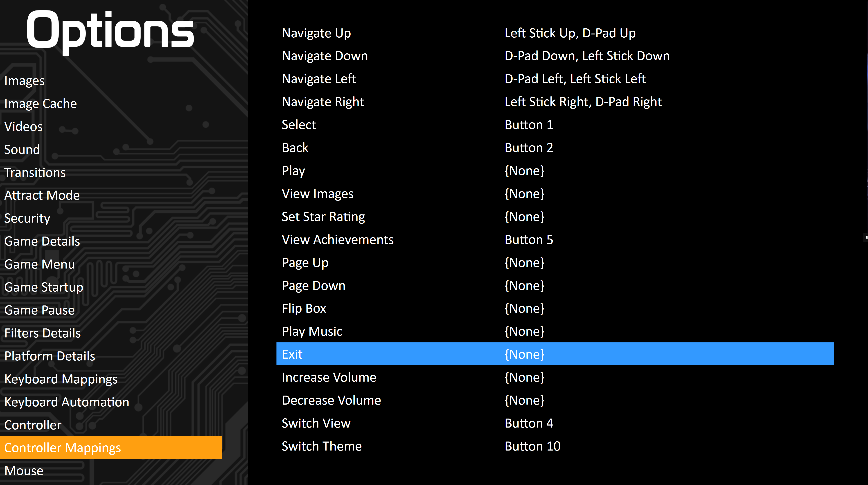Select the Navigate Right mapping row

click(555, 102)
